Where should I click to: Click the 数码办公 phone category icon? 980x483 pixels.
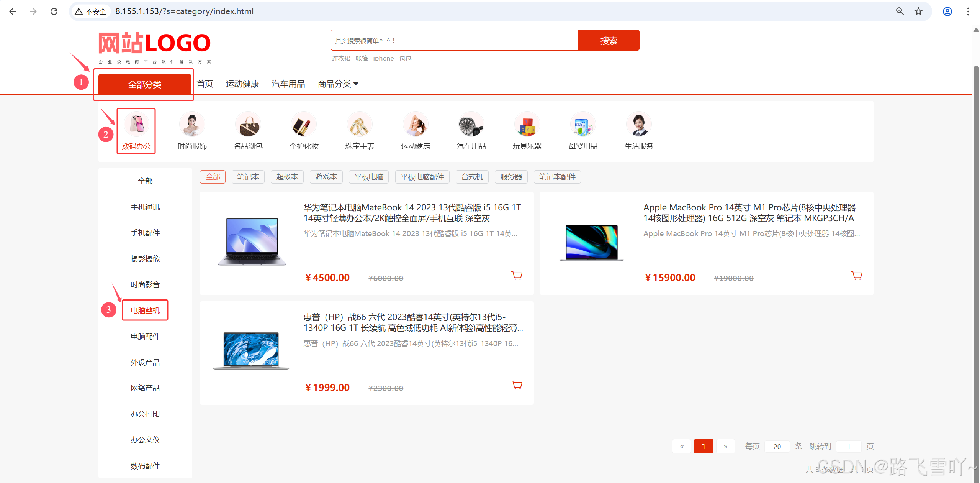[137, 125]
